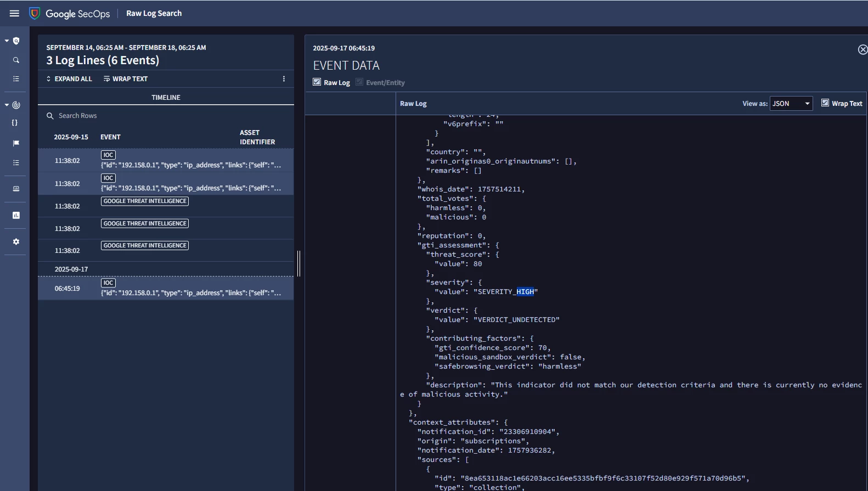
Task: Click the gti_confidence_score line
Action: point(493,348)
